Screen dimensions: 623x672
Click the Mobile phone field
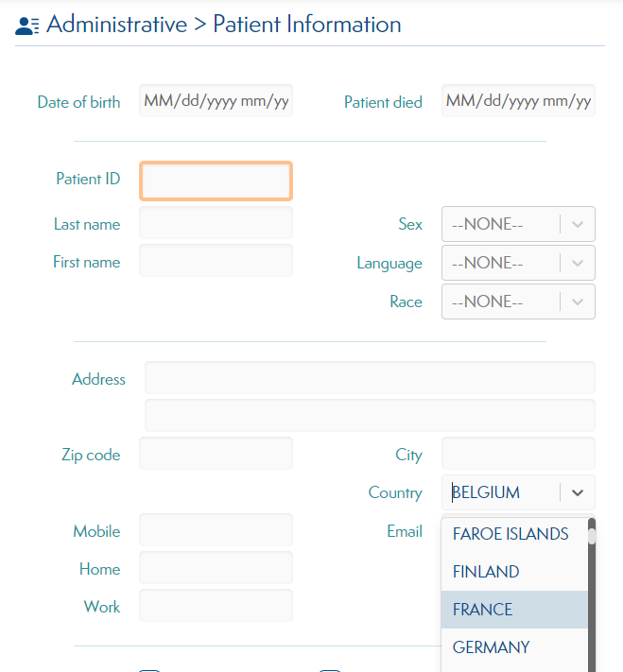[216, 529]
